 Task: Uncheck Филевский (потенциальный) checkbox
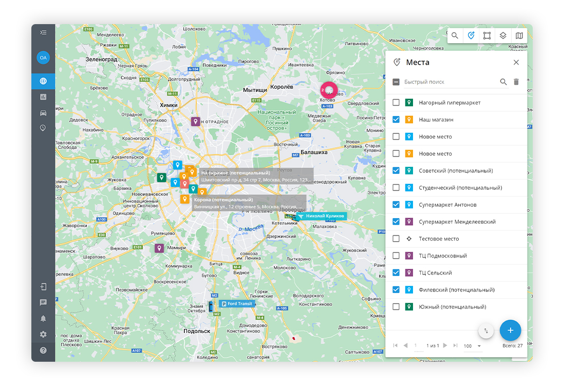[396, 289]
